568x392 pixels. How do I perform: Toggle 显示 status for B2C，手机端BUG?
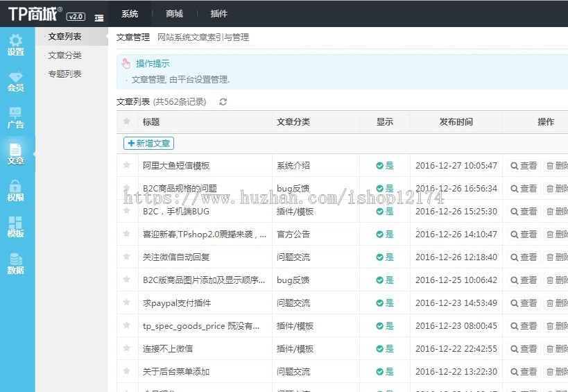point(385,211)
